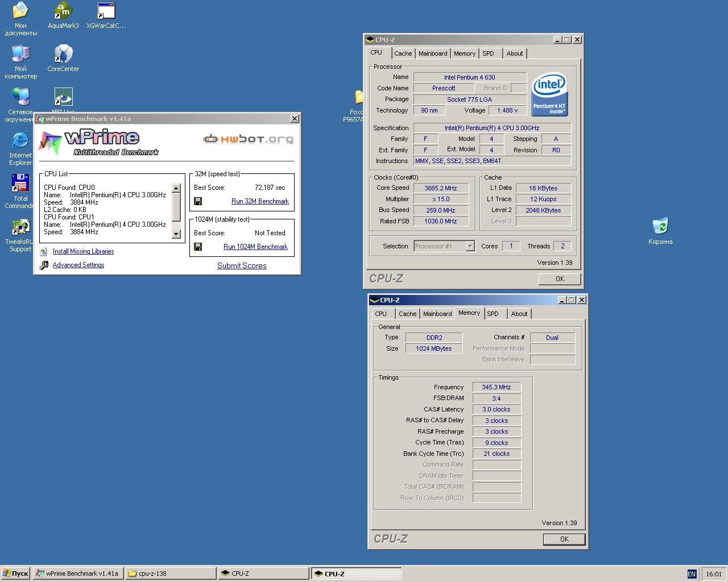Open the About tab in upper CPU-Z
Screen dimensions: 728x582
(x=515, y=53)
